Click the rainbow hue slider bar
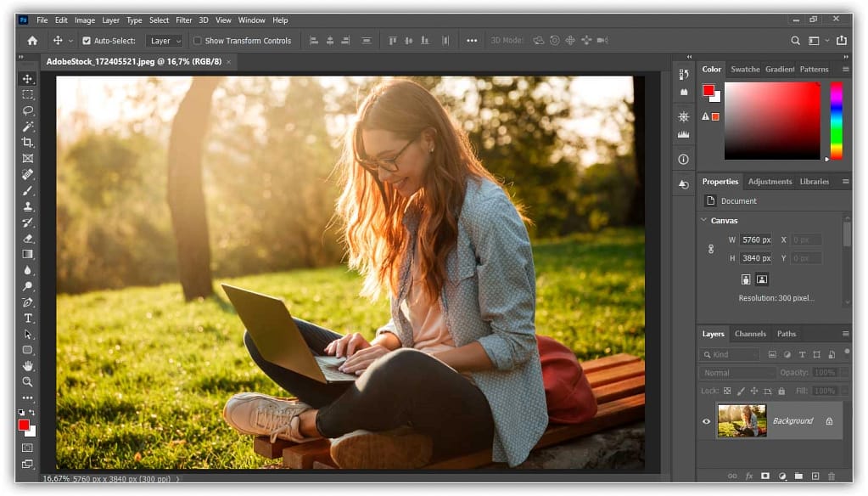The width and height of the screenshot is (868, 496). [x=837, y=121]
